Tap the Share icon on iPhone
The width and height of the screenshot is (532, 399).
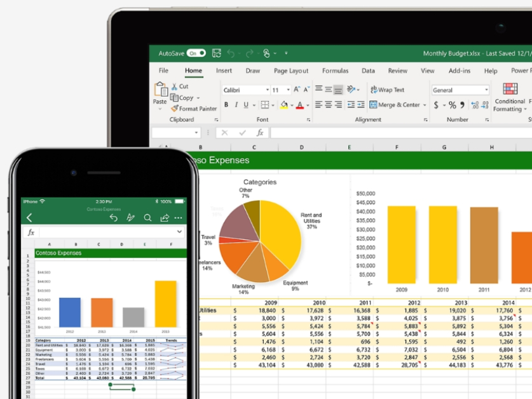(165, 218)
